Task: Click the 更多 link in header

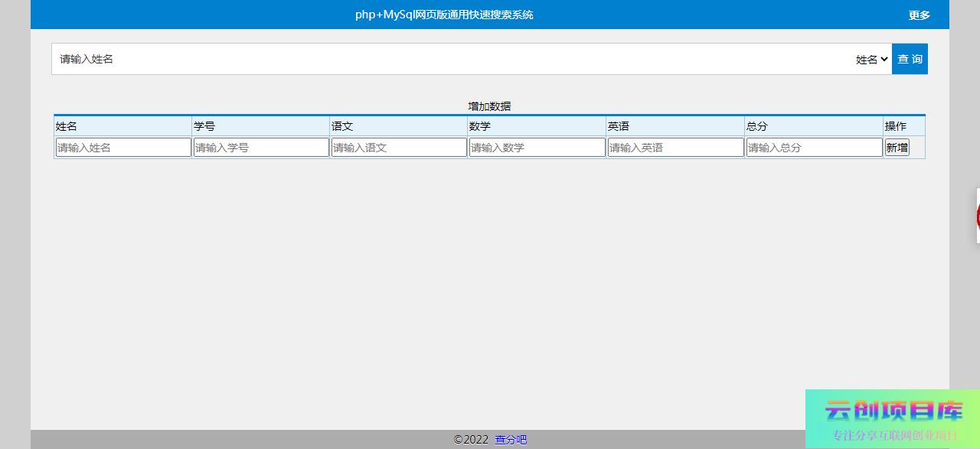Action: pyautogui.click(x=919, y=15)
